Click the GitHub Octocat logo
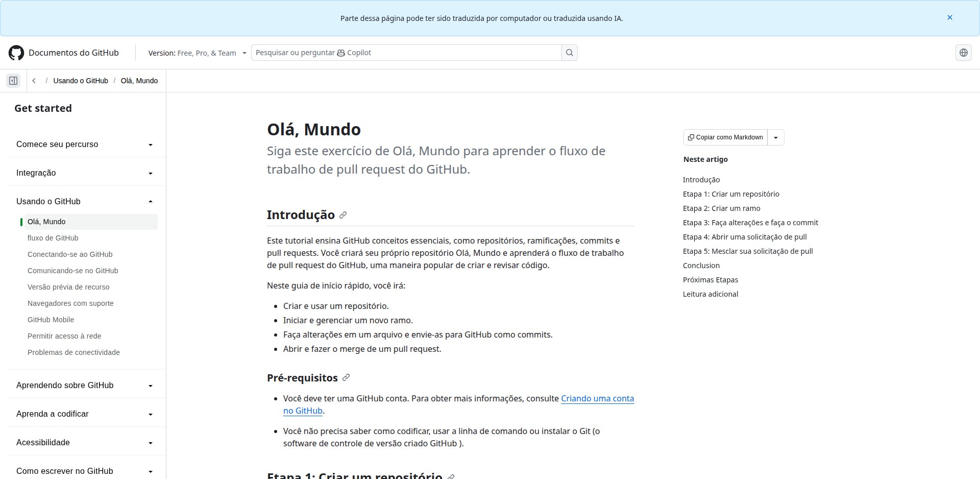 click(16, 53)
